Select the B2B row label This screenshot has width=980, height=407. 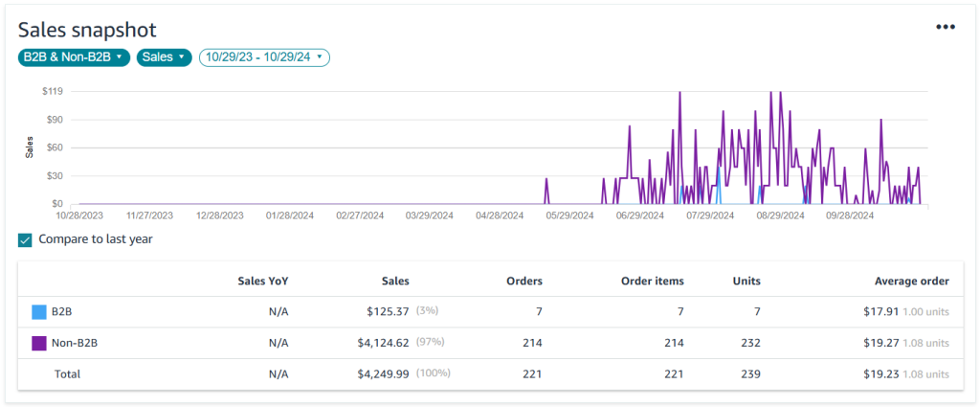(x=62, y=312)
